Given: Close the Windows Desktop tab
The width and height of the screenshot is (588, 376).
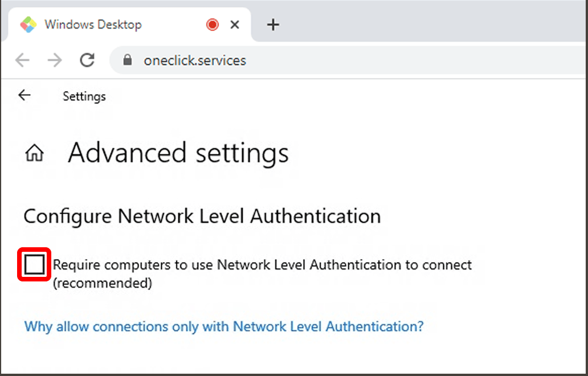Looking at the screenshot, I should coord(234,24).
